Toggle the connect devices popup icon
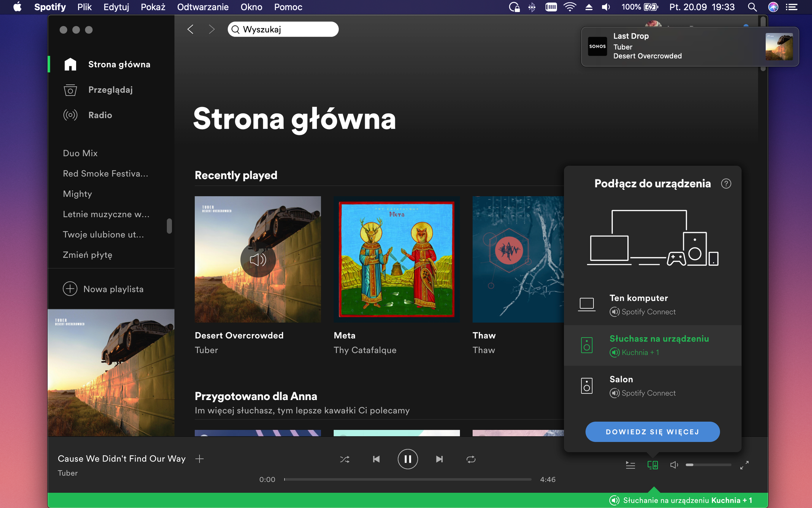This screenshot has width=812, height=508. point(653,465)
